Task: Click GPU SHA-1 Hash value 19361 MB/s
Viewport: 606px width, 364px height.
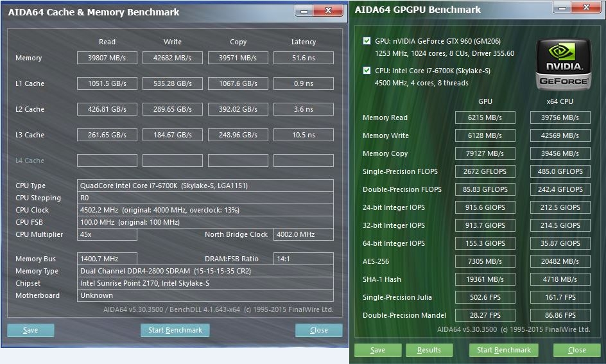Action: (x=485, y=279)
